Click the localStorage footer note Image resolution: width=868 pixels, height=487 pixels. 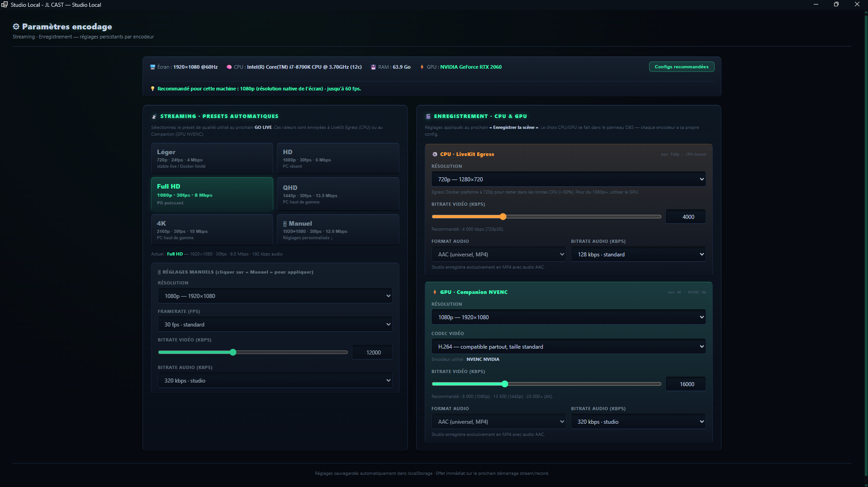point(432,473)
